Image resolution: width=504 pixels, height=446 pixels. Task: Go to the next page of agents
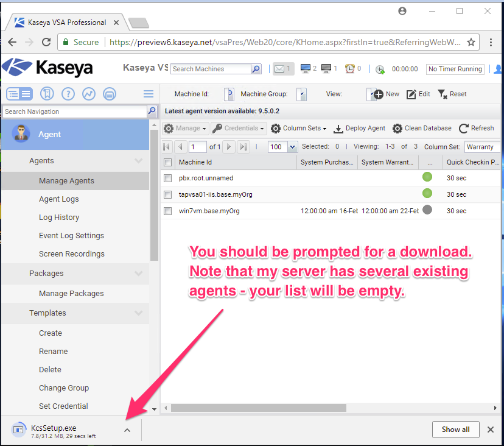228,147
